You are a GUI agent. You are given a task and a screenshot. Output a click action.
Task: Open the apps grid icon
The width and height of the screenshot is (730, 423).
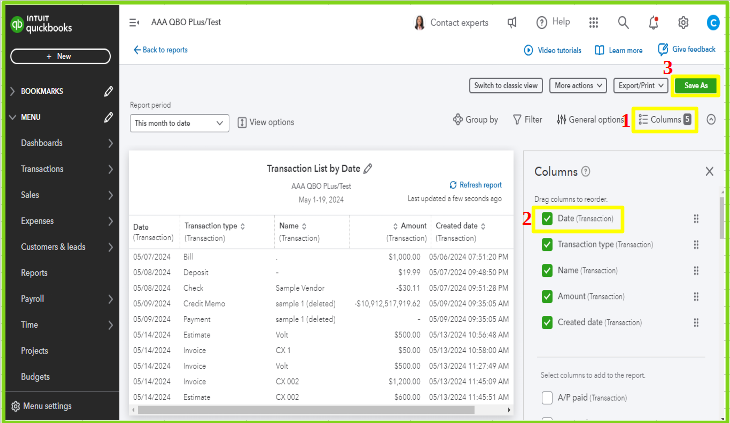[593, 22]
